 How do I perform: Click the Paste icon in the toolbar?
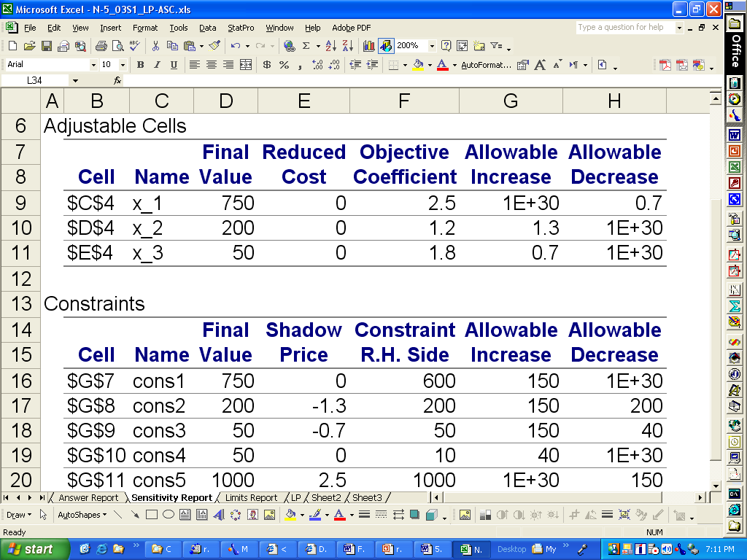point(191,45)
